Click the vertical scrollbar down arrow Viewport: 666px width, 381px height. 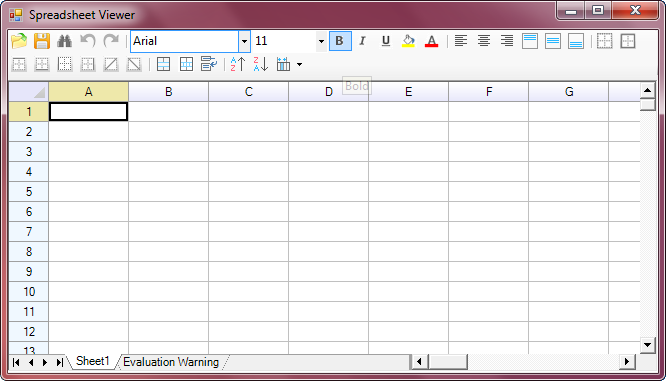coord(647,345)
